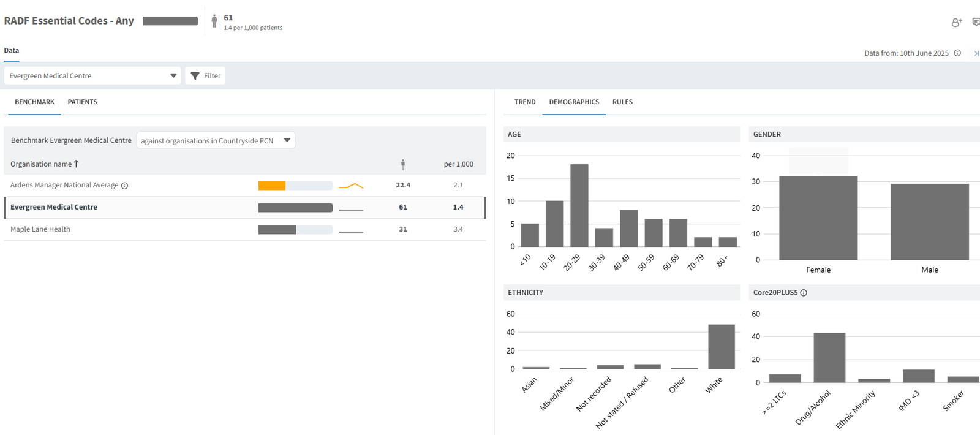Screen dimensions: 980x435
Task: Select the Demographics tab
Action: tap(574, 102)
